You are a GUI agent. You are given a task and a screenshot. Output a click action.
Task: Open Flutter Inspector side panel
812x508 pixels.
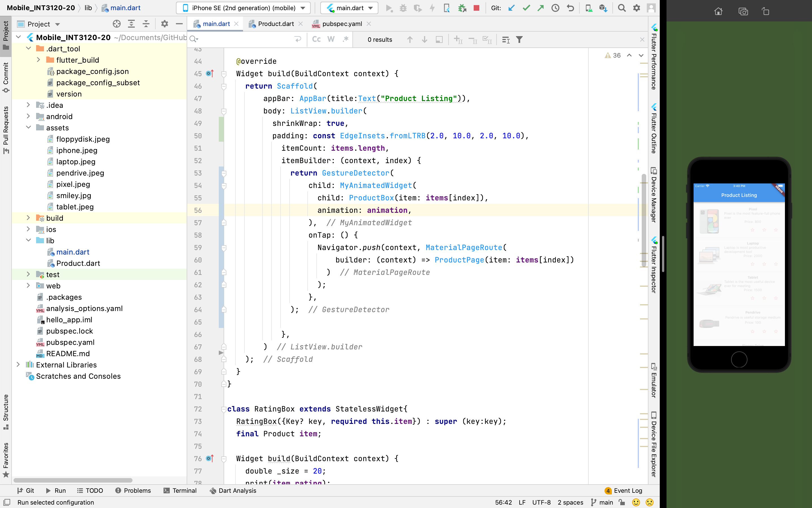[x=654, y=265]
